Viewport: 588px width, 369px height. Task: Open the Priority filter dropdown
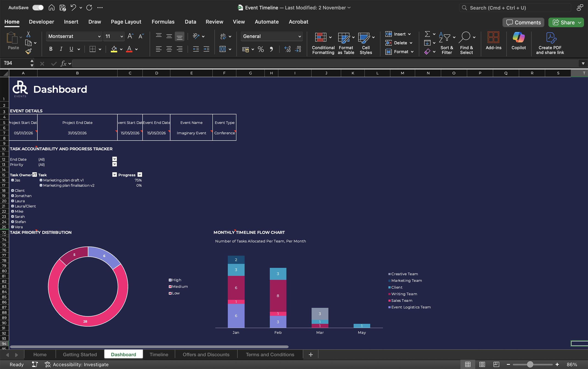[114, 164]
